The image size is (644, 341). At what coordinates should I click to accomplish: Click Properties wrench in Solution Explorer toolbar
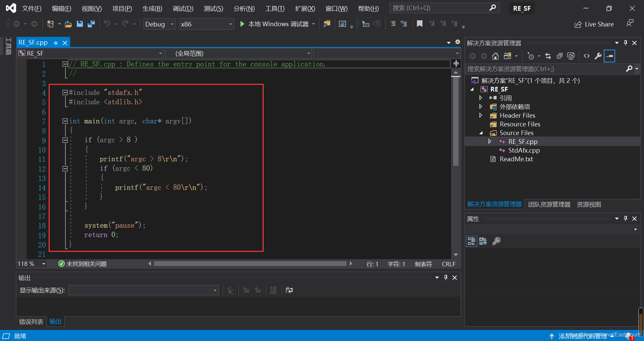(598, 56)
